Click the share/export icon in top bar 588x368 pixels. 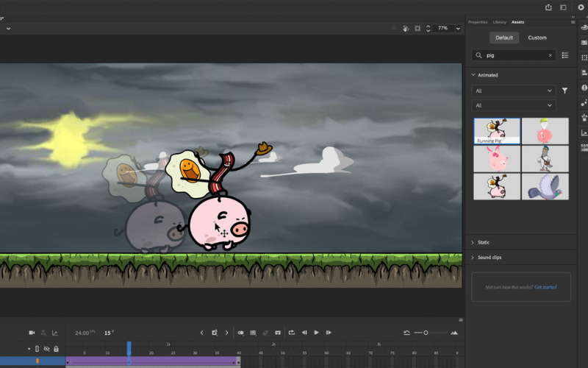point(548,7)
